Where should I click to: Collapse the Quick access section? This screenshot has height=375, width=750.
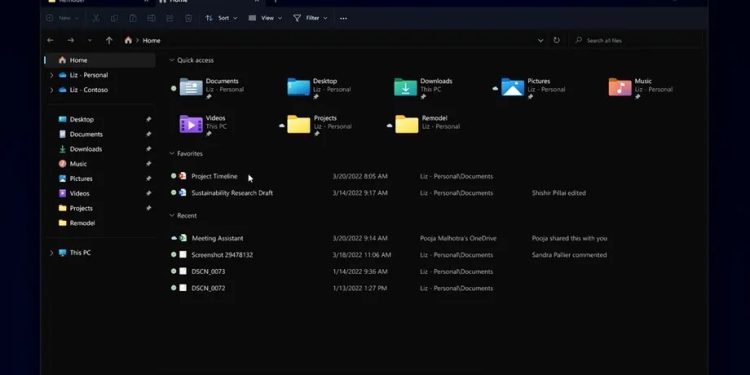(172, 60)
